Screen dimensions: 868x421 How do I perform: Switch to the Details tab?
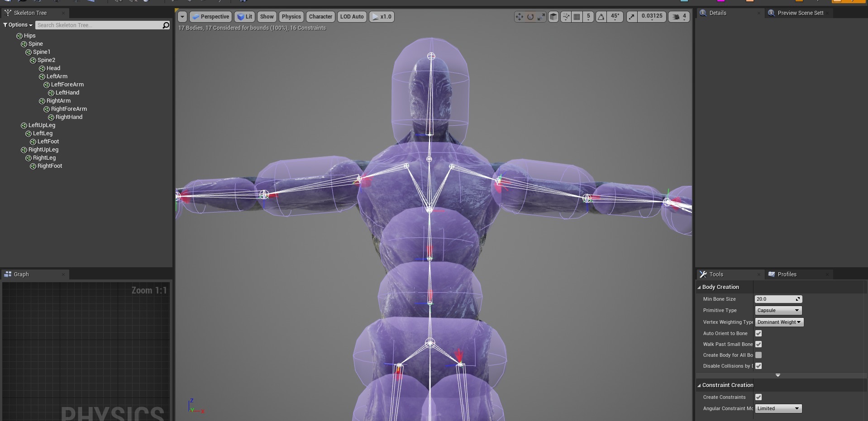coord(730,13)
